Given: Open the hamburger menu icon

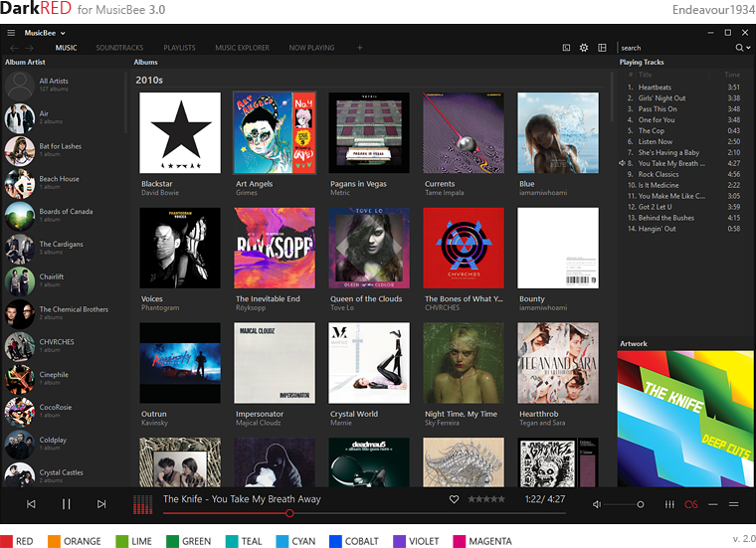Looking at the screenshot, I should 11,33.
